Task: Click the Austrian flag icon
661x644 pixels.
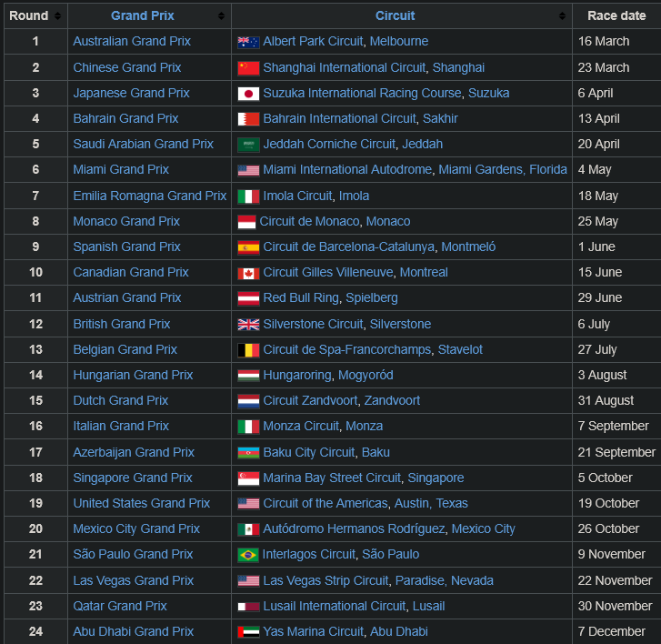Action: [248, 298]
